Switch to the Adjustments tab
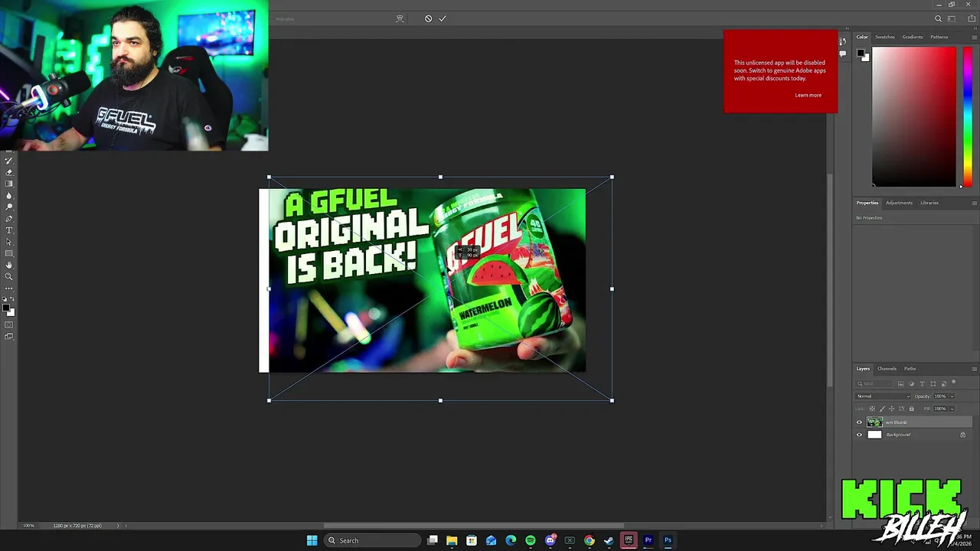 [x=899, y=203]
